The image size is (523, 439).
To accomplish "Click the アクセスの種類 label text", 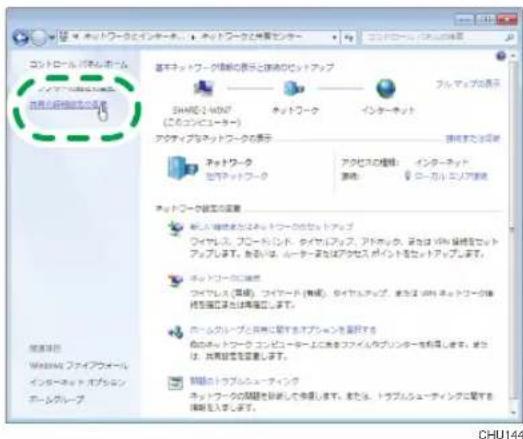I will [370, 163].
